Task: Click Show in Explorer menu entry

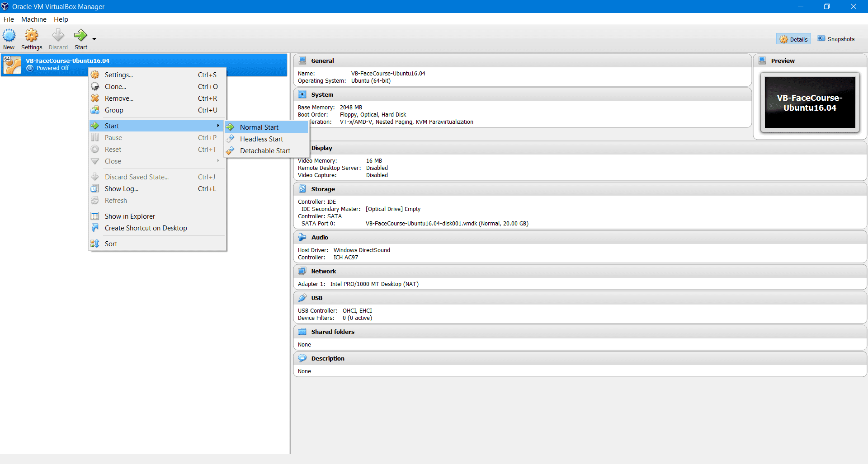Action: pos(157,216)
